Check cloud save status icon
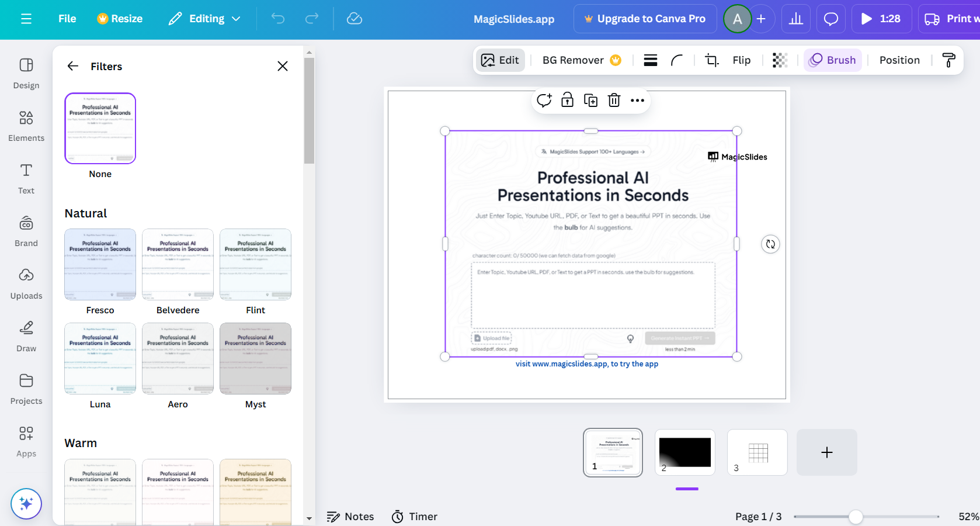The image size is (980, 526). [355, 19]
